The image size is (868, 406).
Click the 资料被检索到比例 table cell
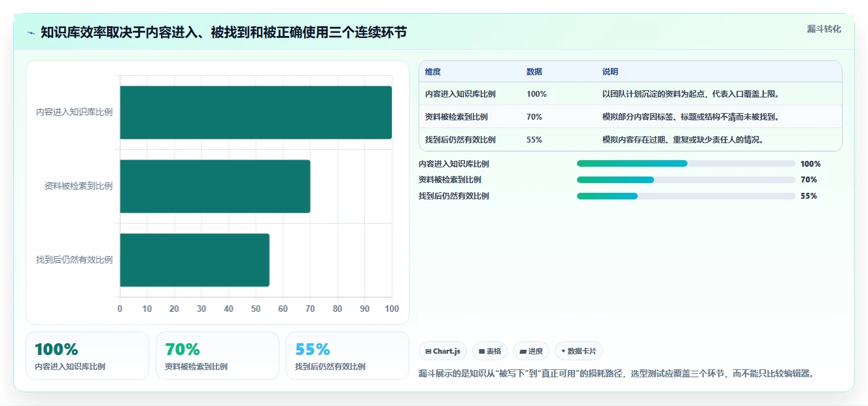457,117
